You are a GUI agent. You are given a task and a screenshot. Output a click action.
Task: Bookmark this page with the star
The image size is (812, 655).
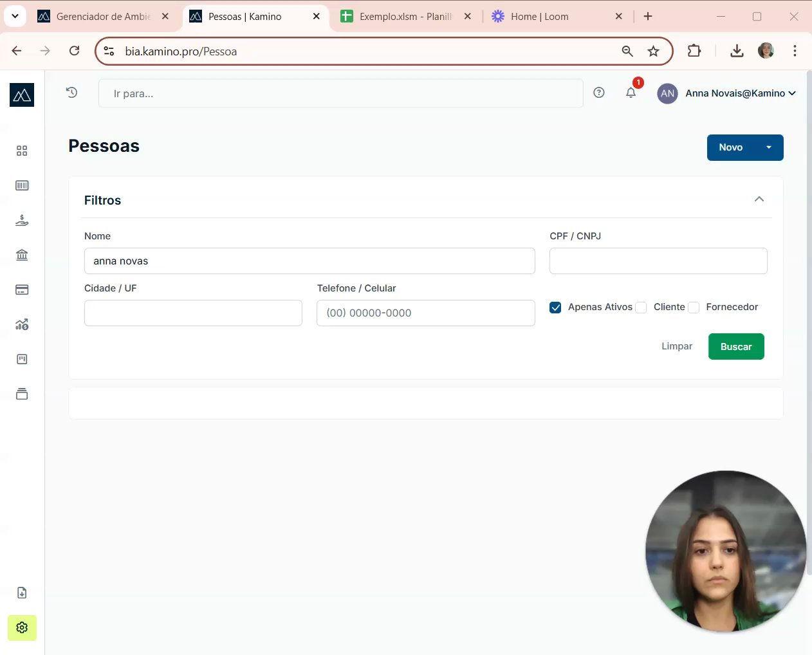[654, 51]
